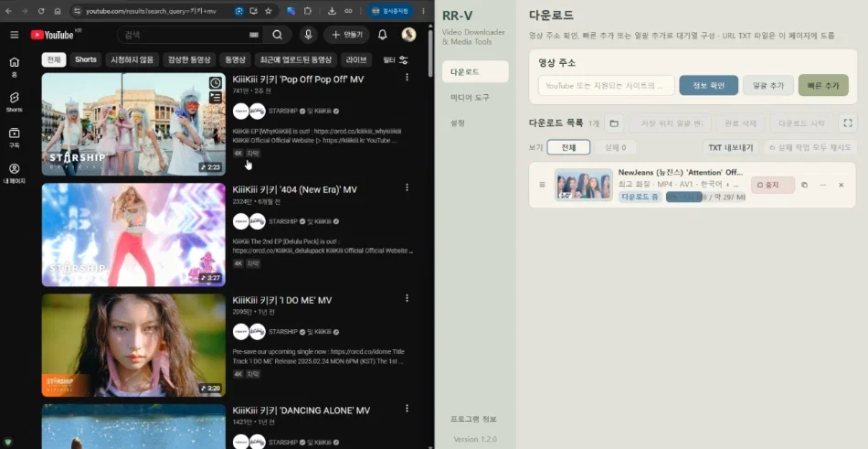868x449 pixels.
Task: Open Shorts in YouTube sidebar
Action: coord(15,102)
